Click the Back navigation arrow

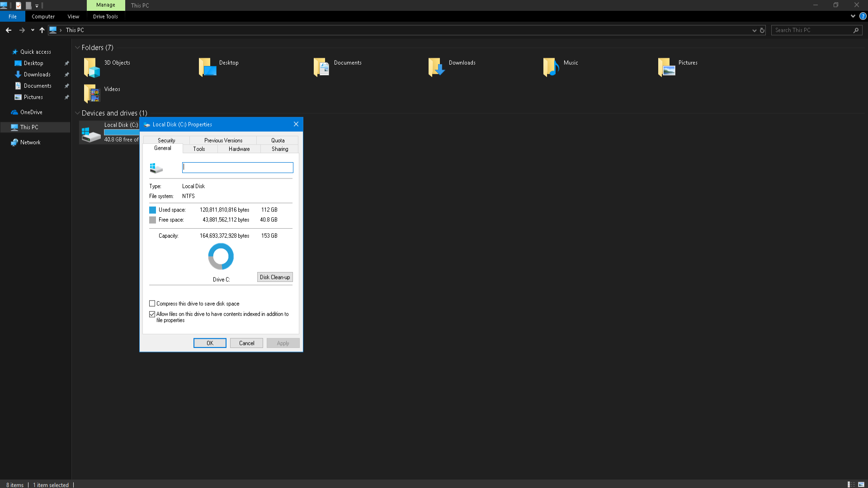[x=9, y=30]
